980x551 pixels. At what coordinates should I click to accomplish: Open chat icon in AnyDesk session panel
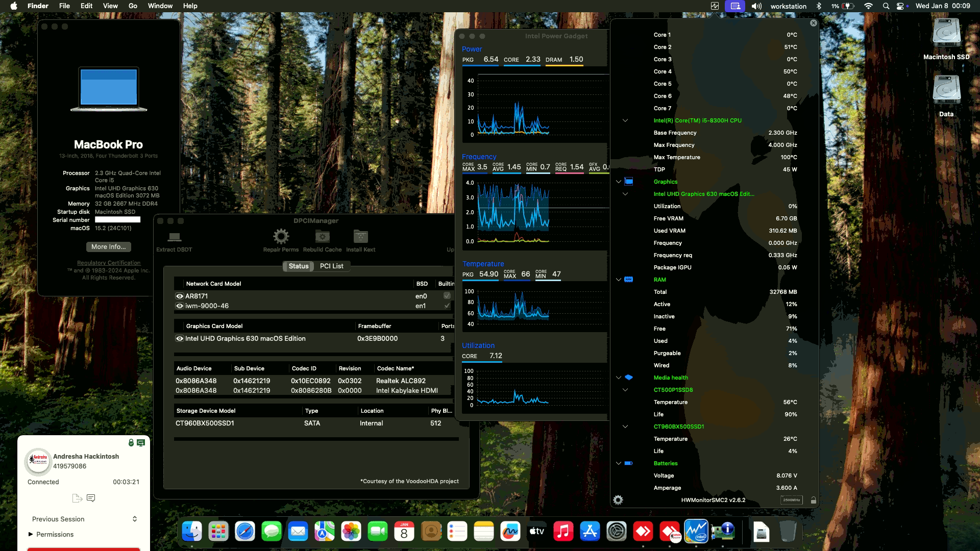point(91,498)
